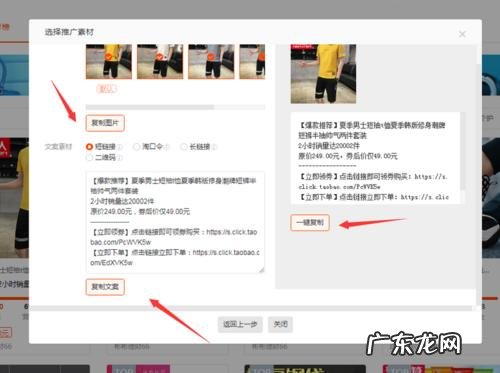Open help icon next to 二维码

120,158
